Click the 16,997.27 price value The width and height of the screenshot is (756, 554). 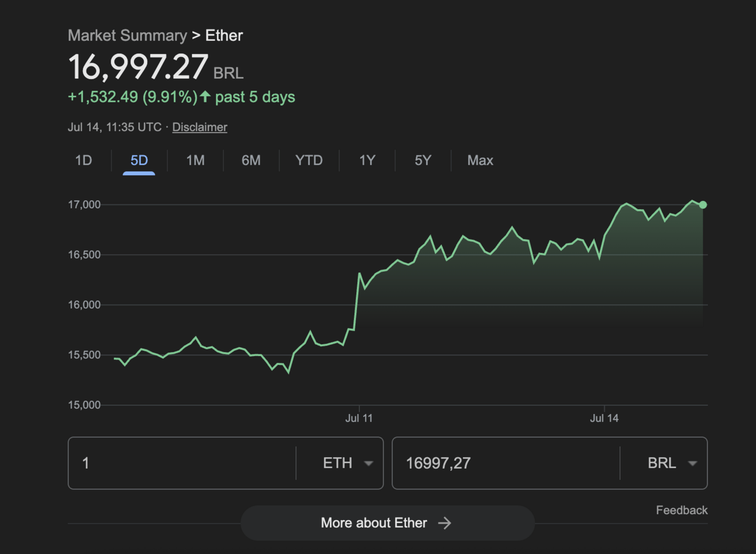pos(138,67)
